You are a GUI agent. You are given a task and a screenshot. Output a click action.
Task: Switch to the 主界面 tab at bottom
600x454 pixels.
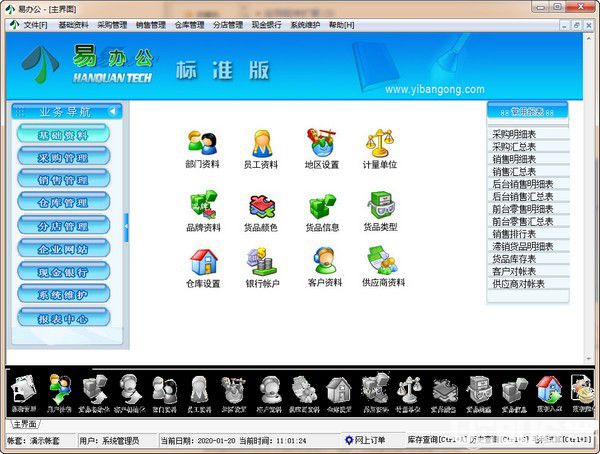(x=25, y=424)
